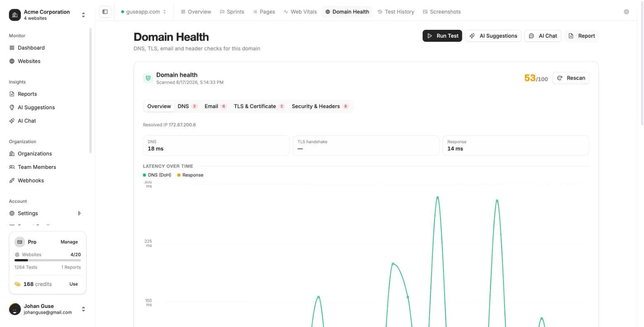644x327 pixels.
Task: Toggle the Response legend series
Action: click(x=190, y=175)
